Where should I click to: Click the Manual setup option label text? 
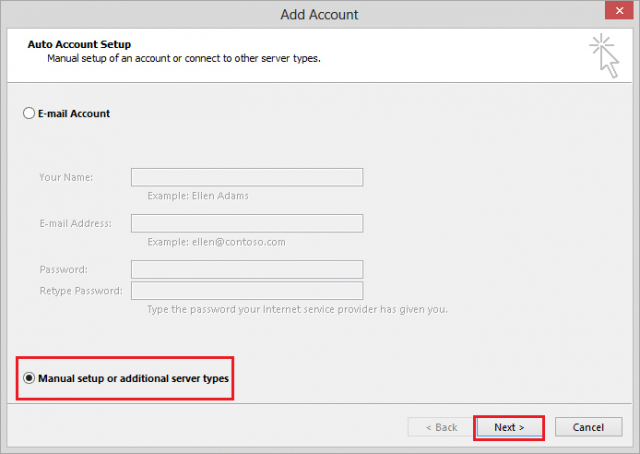coord(133,378)
